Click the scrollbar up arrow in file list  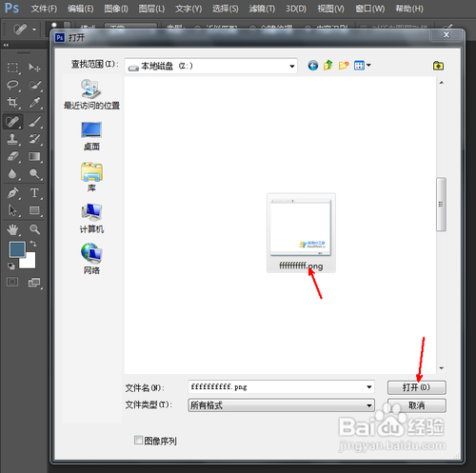tap(442, 83)
